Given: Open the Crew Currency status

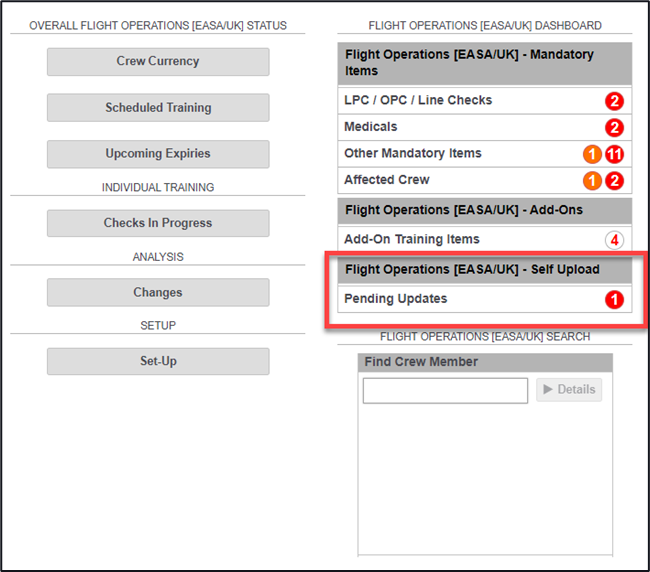Looking at the screenshot, I should click(158, 62).
